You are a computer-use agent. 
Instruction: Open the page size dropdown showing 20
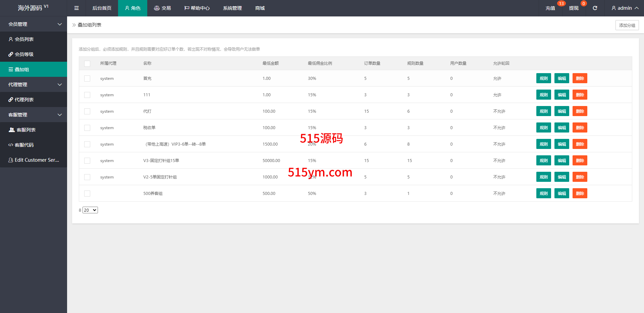[90, 210]
